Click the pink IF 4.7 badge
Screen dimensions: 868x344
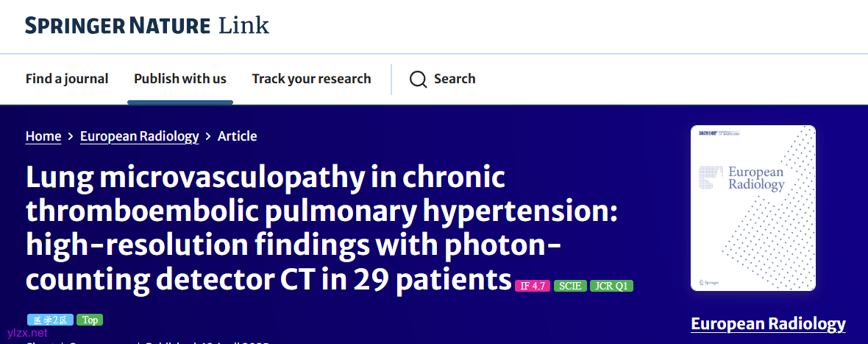[533, 286]
